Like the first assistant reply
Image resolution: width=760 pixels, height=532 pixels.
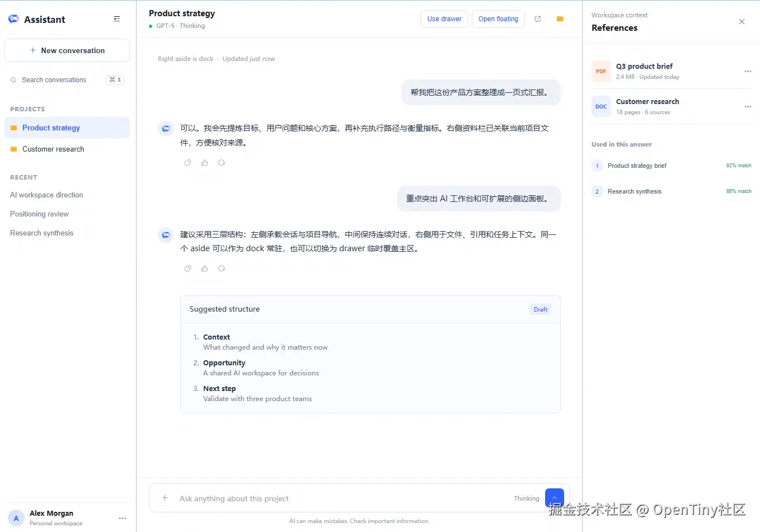pyautogui.click(x=205, y=163)
